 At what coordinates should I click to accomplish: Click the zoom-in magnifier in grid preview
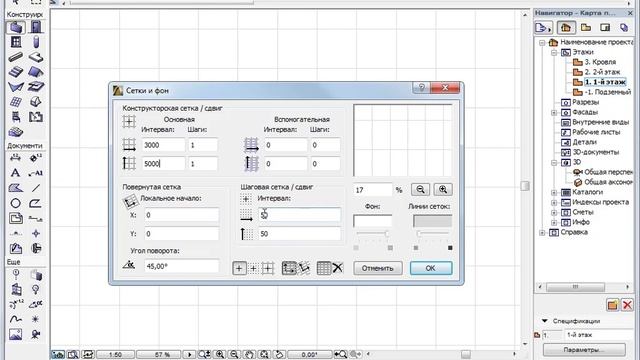pyautogui.click(x=443, y=189)
